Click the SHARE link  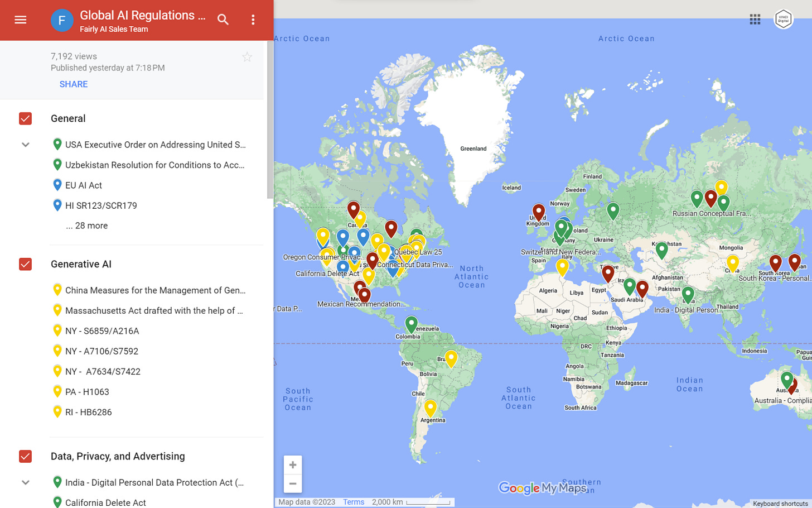74,84
